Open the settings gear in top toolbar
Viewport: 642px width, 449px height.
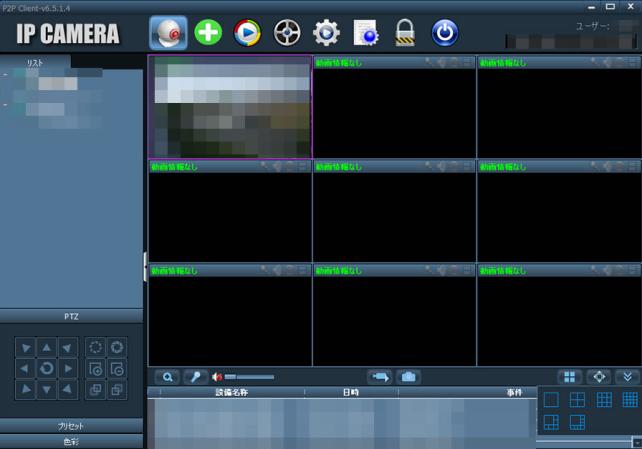point(326,33)
